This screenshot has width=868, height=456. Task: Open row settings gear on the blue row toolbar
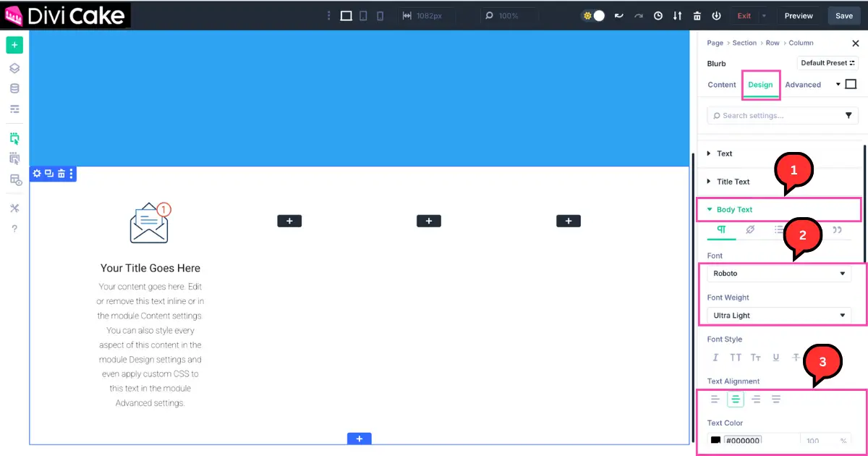click(x=37, y=174)
